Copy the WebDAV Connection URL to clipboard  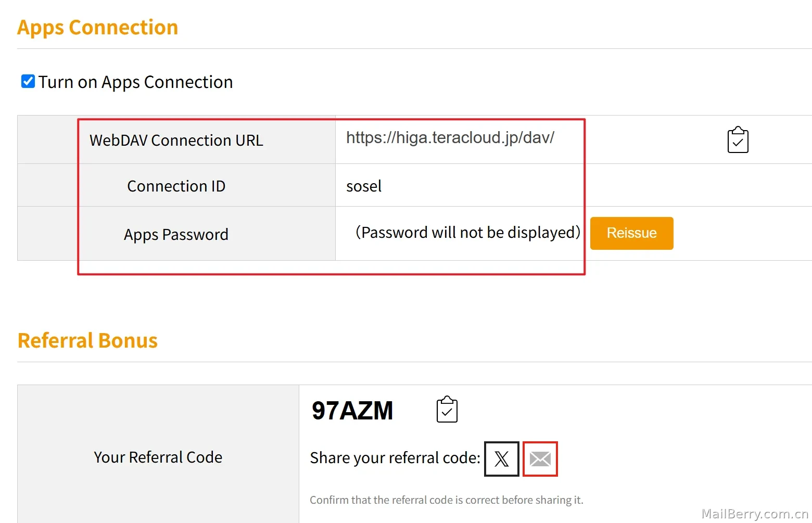738,139
